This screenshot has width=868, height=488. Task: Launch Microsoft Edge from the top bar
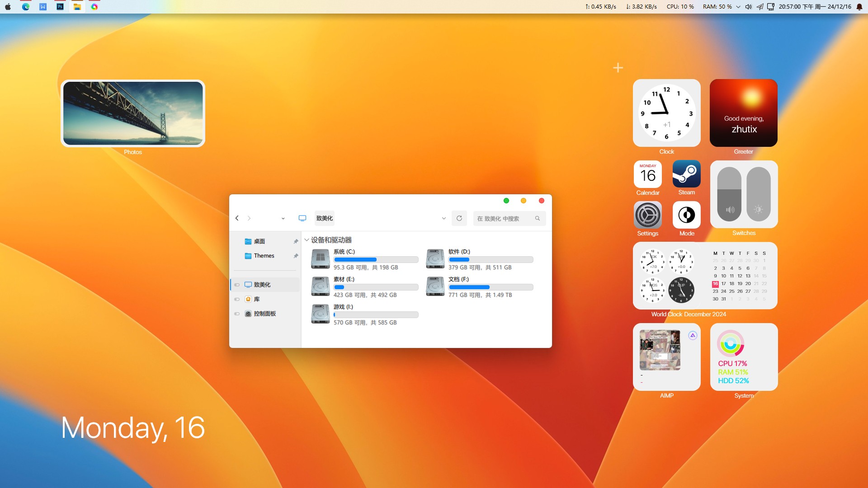[x=26, y=7]
